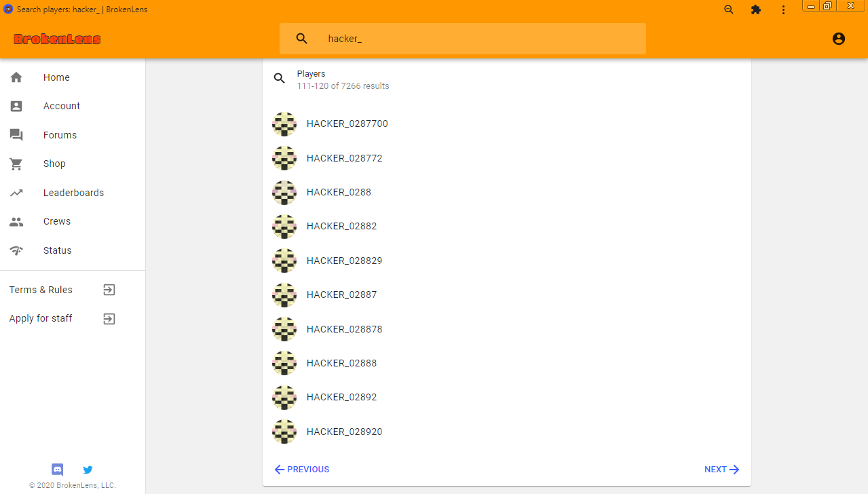Focus the hacker_ search input field
The width and height of the screenshot is (868, 494).
[x=482, y=39]
